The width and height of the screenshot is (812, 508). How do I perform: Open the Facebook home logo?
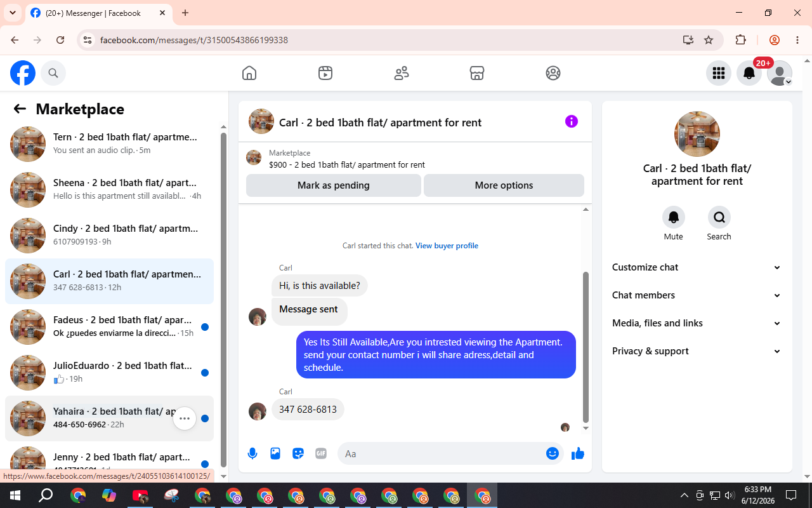point(23,73)
